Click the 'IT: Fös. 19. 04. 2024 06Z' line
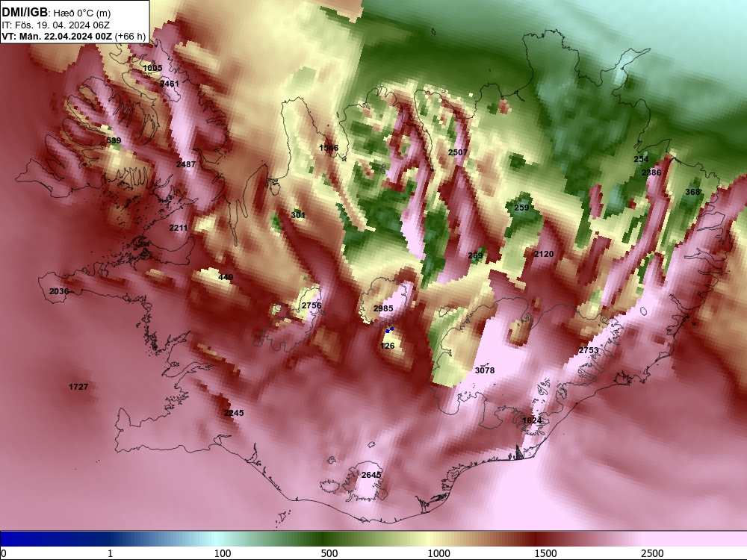Screen dimensions: 747x560 coord(56,25)
